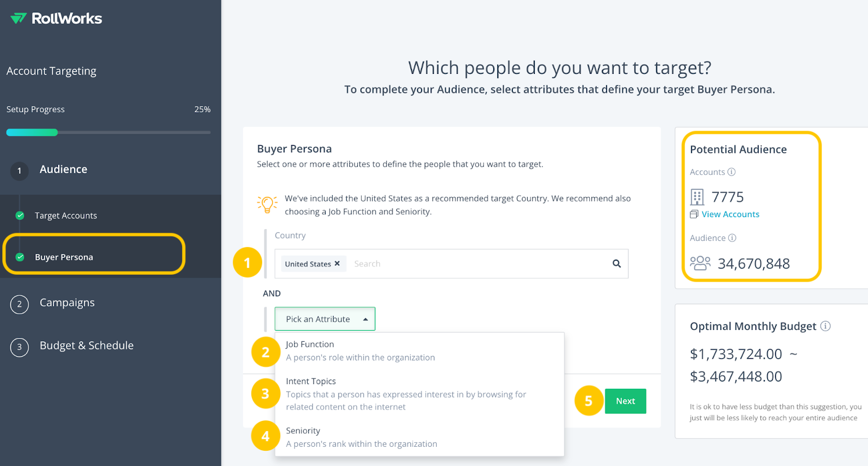The height and width of the screenshot is (466, 868).
Task: Click the green Next button
Action: click(x=626, y=401)
